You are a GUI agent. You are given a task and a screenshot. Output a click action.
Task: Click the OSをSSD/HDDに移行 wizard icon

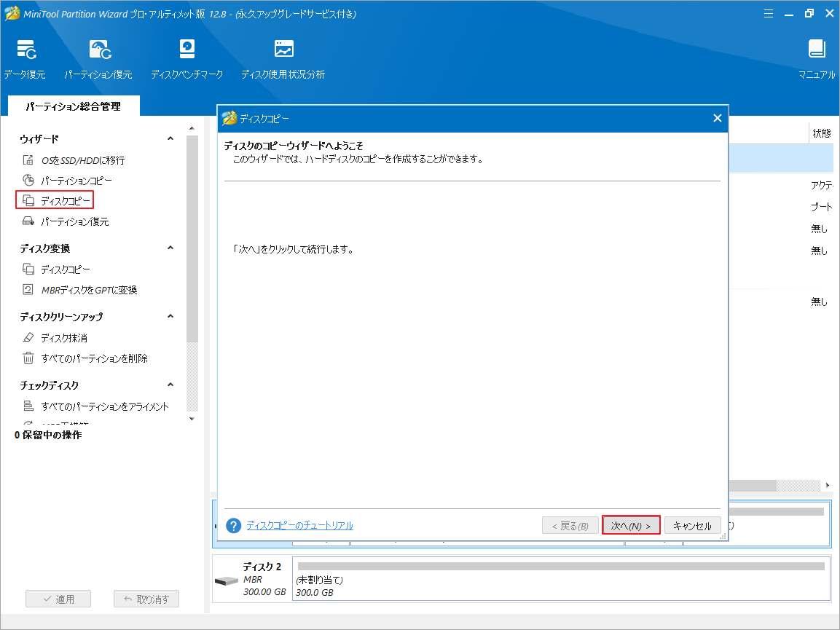coord(28,160)
